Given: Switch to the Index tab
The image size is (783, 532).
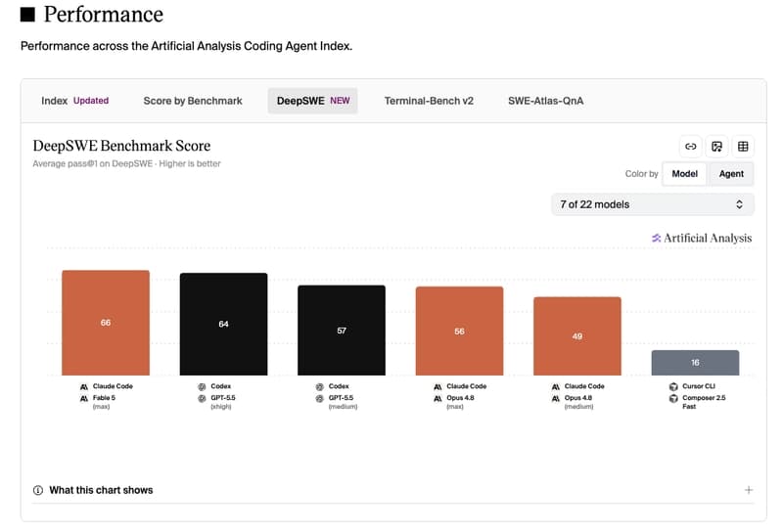Looking at the screenshot, I should pyautogui.click(x=75, y=101).
